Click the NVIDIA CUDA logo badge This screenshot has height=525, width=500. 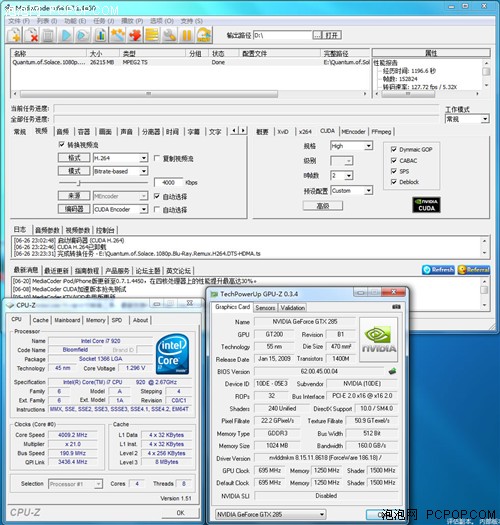[426, 205]
